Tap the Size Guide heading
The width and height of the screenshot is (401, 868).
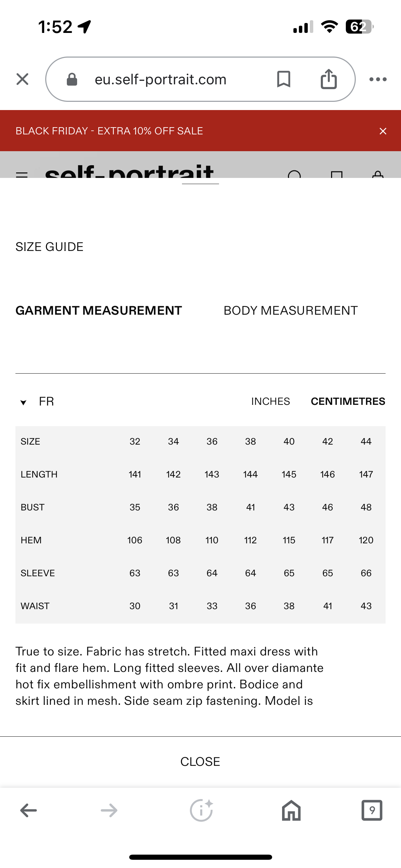[49, 247]
